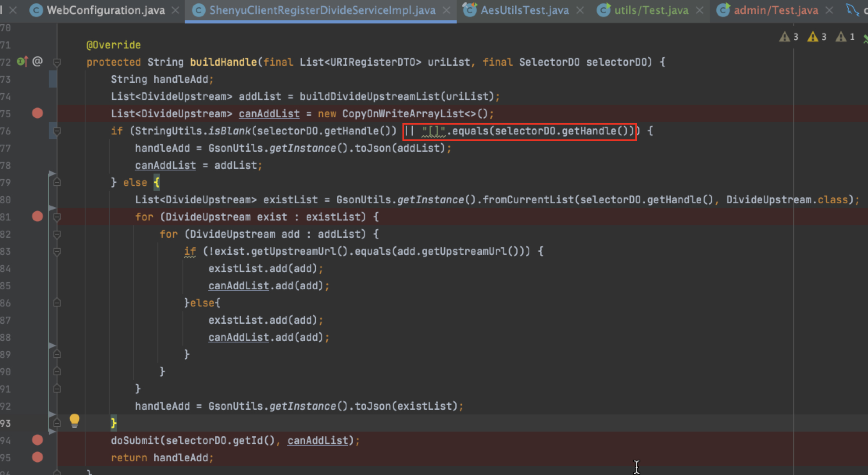The height and width of the screenshot is (475, 868).
Task: Click the class icon on the WebConfiguration.java tab
Action: pyautogui.click(x=36, y=10)
